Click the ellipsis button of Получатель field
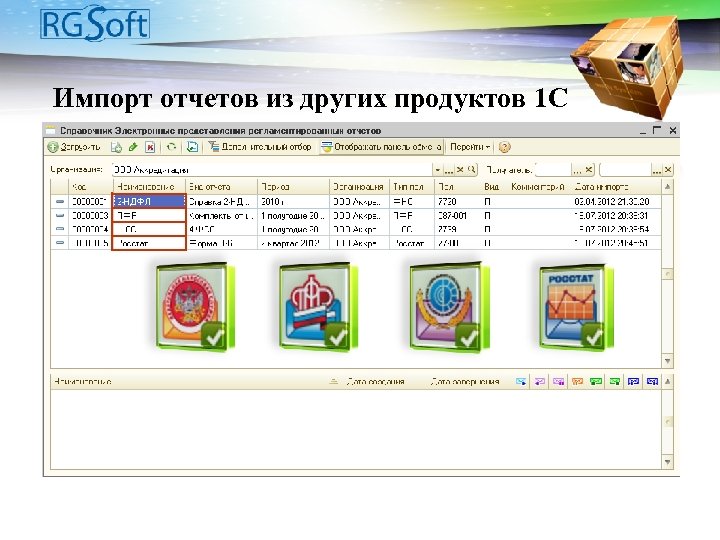This screenshot has width=720, height=540. coord(577,170)
